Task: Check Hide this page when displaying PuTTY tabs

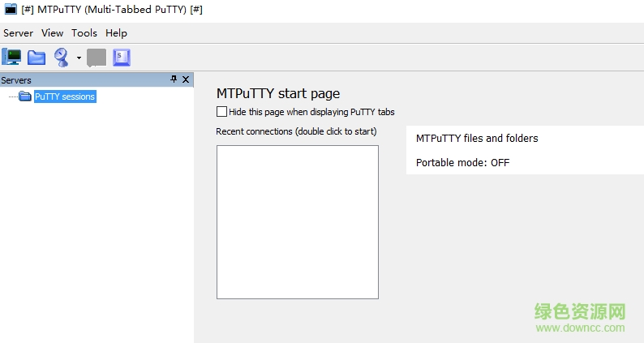Action: coord(221,112)
